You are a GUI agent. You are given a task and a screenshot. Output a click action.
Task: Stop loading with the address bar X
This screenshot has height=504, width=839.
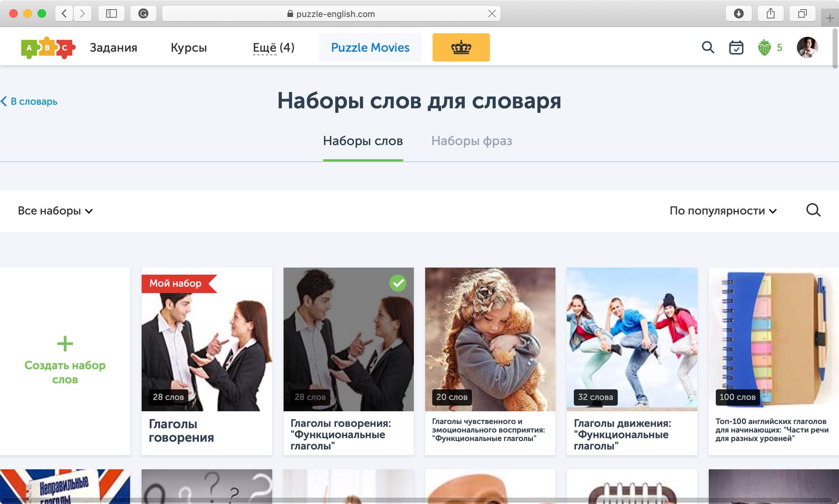[x=492, y=14]
